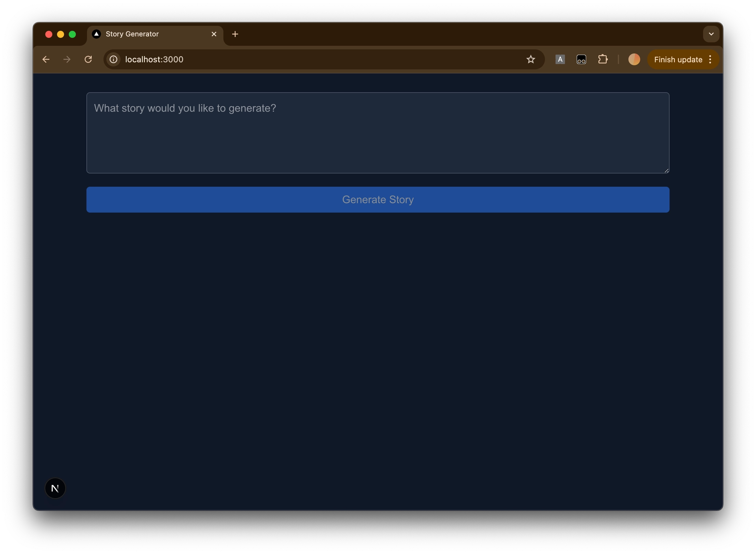The width and height of the screenshot is (756, 554).
Task: Navigate forward a page
Action: point(67,59)
